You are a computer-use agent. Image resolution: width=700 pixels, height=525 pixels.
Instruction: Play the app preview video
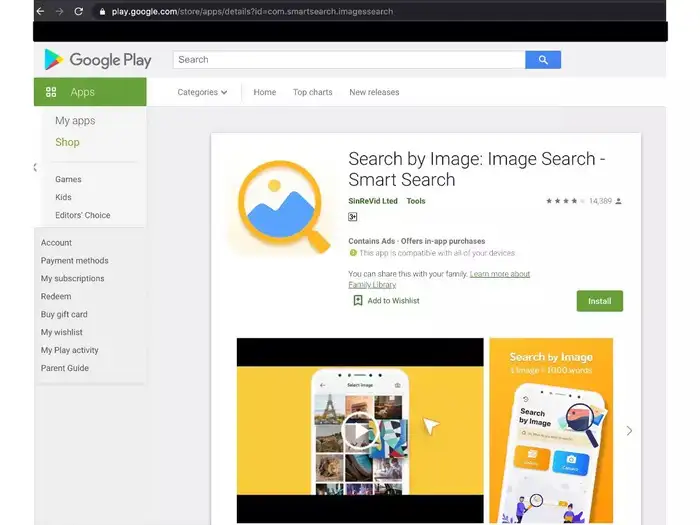359,430
